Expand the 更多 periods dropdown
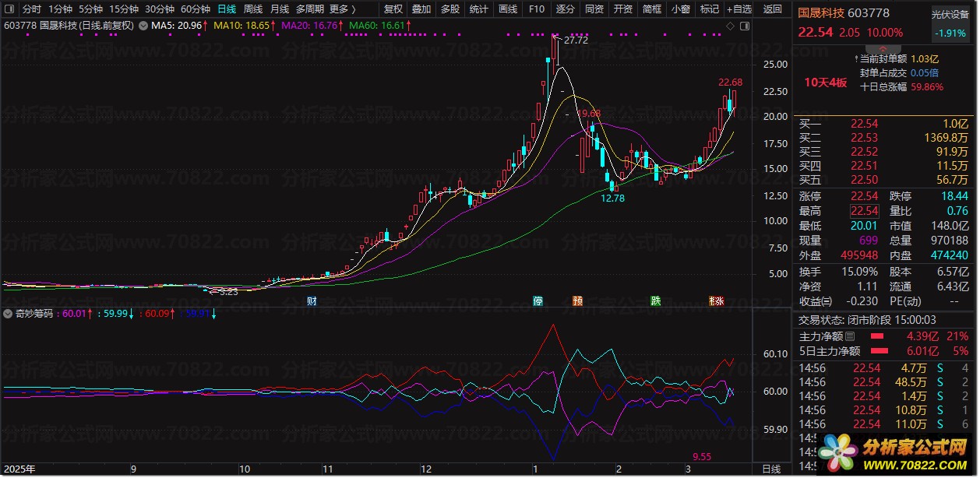 [x=343, y=9]
